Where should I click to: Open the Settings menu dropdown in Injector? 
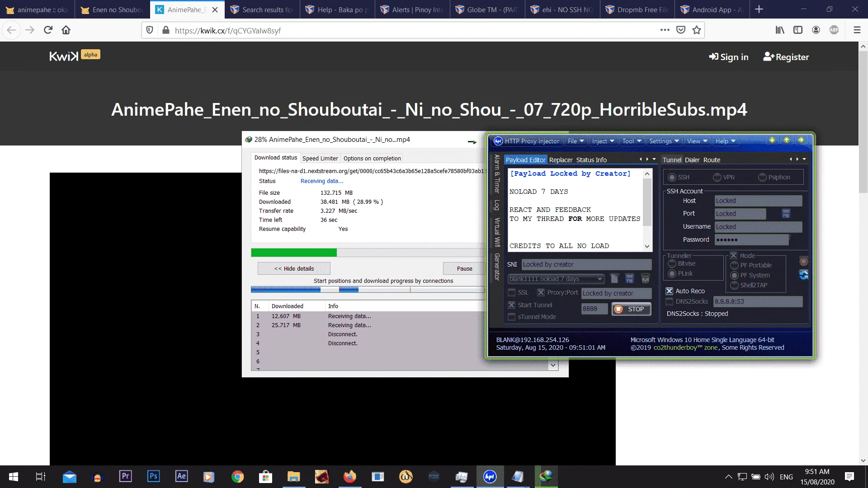tap(664, 141)
